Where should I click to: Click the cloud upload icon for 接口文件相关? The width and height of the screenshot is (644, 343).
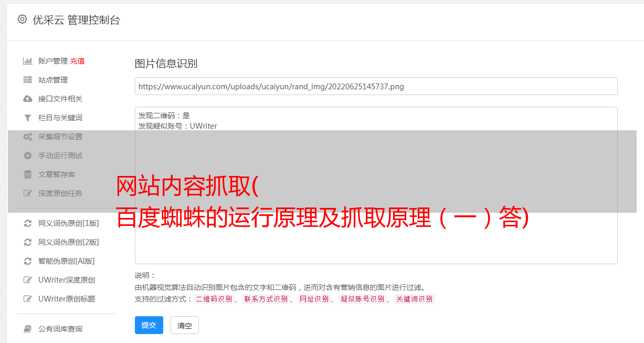28,99
